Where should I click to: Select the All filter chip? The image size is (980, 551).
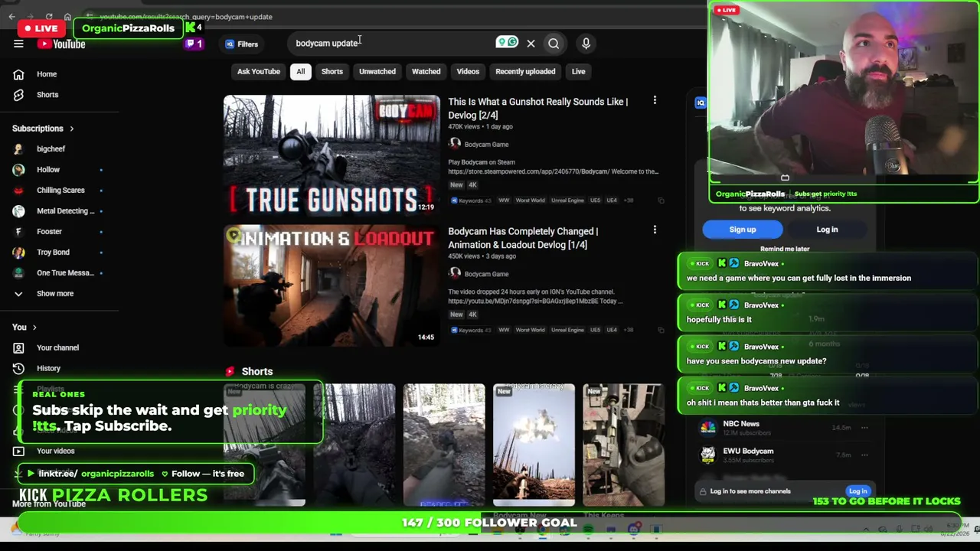pyautogui.click(x=301, y=72)
